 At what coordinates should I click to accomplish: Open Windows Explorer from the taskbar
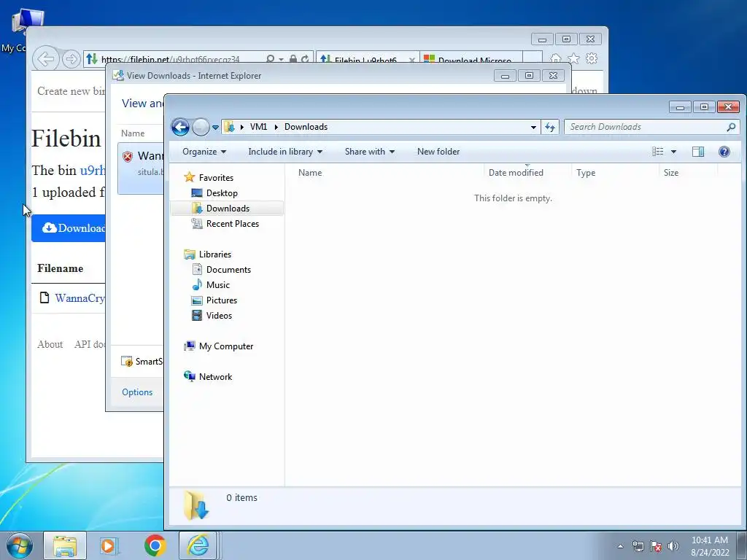[65, 545]
